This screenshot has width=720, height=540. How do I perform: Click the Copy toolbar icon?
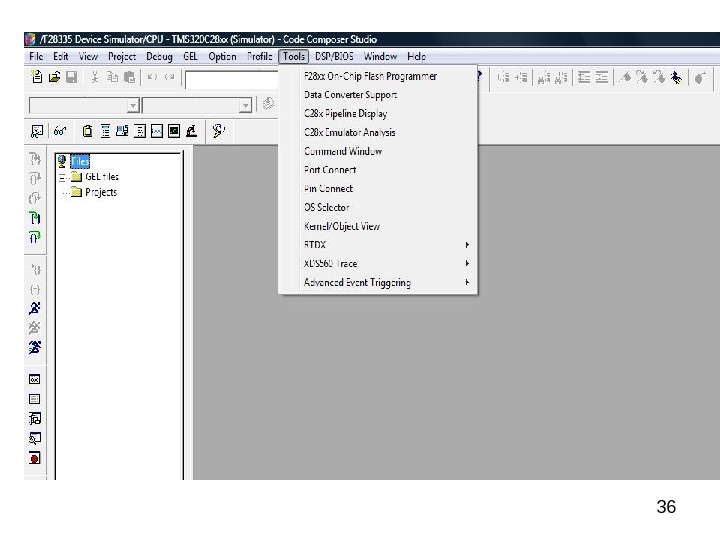[112, 77]
